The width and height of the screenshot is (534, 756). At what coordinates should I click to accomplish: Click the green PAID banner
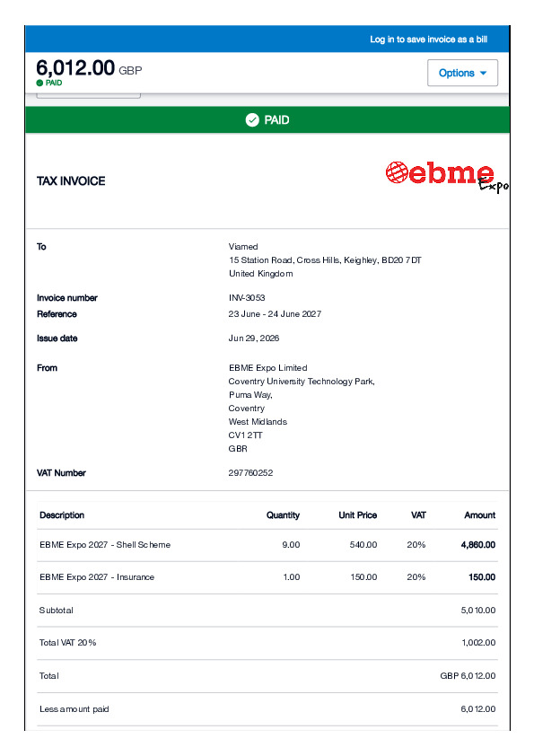click(267, 119)
